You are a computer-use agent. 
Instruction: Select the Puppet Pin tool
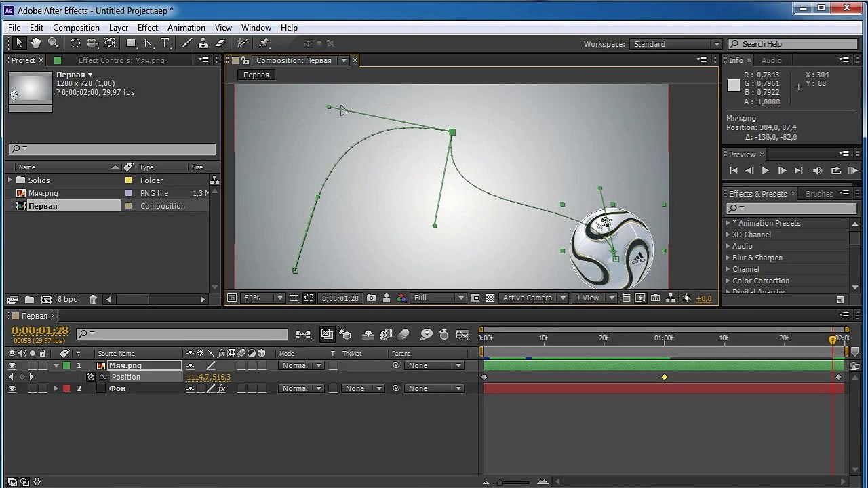[x=264, y=43]
